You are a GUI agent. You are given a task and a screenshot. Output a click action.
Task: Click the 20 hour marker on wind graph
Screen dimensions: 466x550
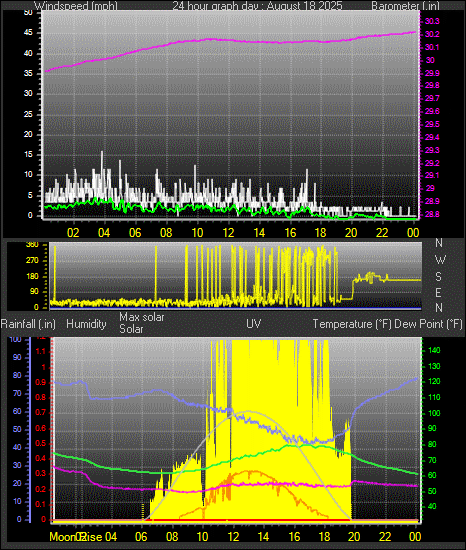[351, 233]
